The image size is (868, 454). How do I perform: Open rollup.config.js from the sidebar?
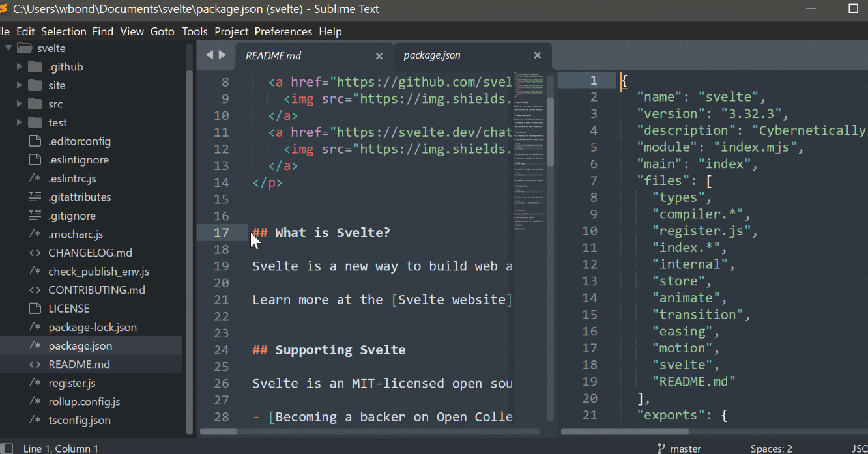(x=84, y=401)
